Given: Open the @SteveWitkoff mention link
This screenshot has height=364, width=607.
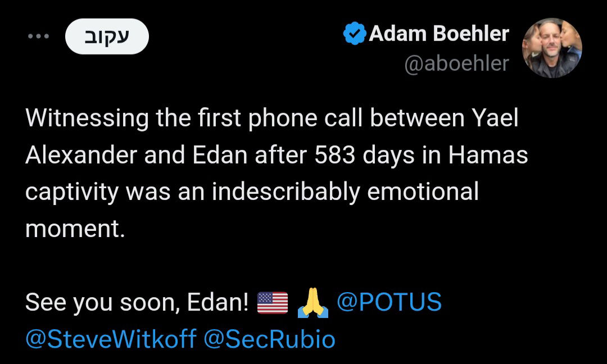Looking at the screenshot, I should pyautogui.click(x=111, y=339).
